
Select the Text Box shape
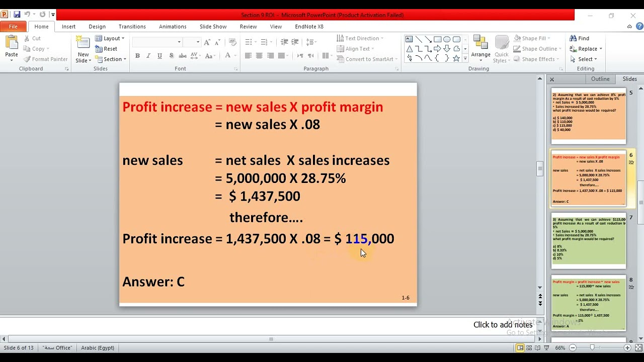pos(409,39)
